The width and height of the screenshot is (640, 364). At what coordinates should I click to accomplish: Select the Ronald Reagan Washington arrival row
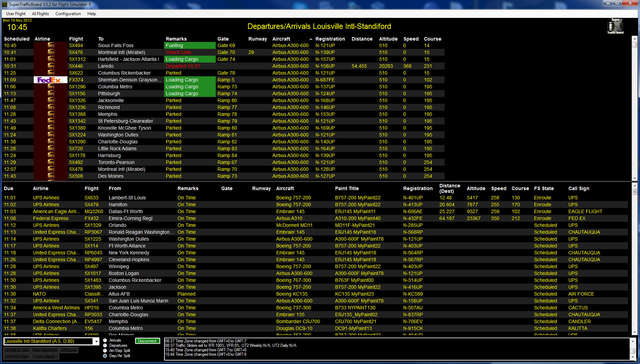(315, 232)
